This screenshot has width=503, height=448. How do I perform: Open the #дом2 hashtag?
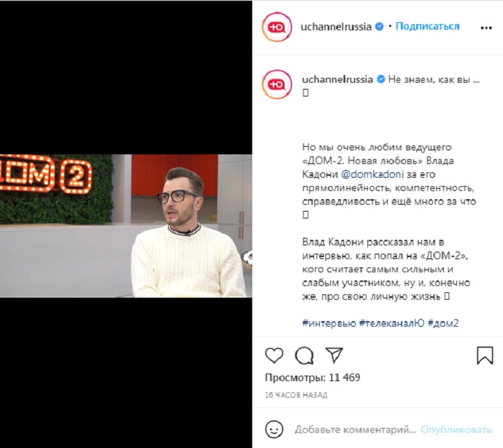click(x=443, y=323)
